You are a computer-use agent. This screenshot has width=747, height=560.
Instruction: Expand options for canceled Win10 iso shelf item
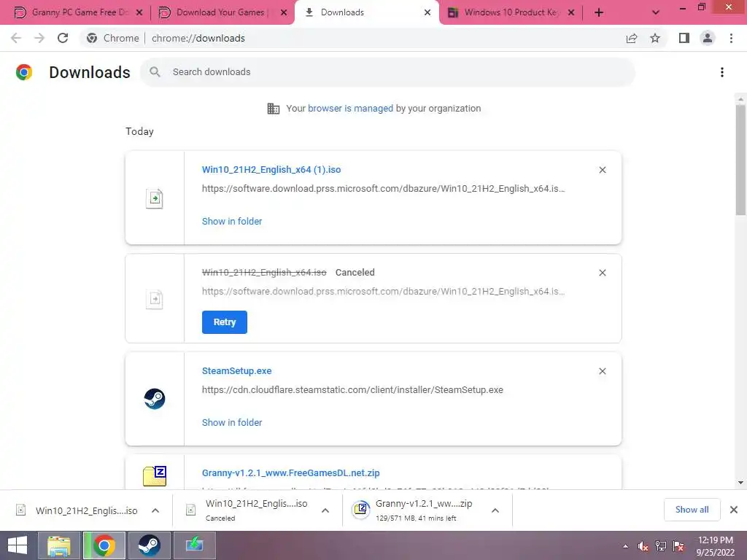point(325,510)
